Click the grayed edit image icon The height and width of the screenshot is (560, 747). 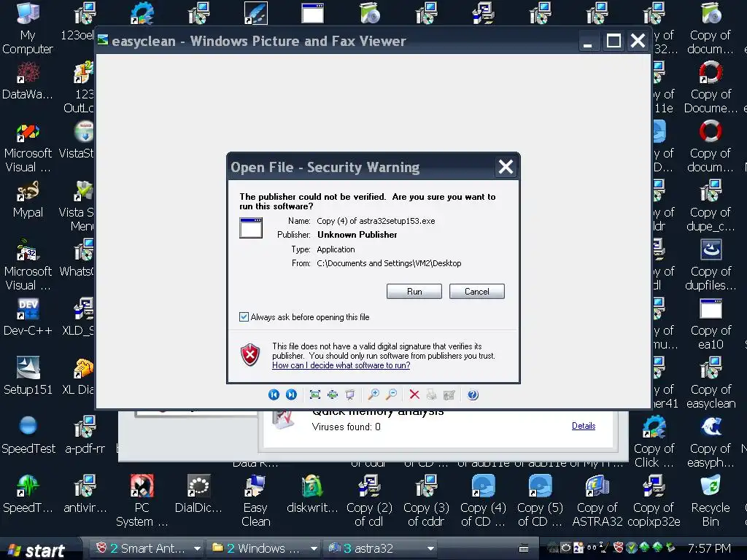pos(449,394)
